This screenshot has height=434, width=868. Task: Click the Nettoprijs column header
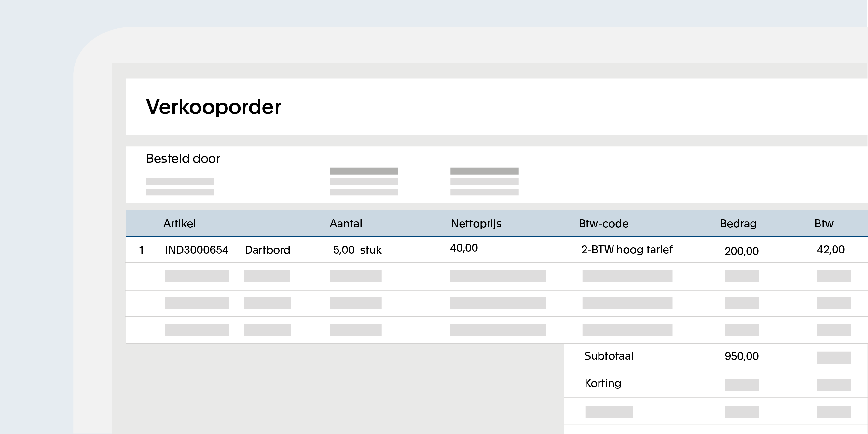click(x=476, y=224)
